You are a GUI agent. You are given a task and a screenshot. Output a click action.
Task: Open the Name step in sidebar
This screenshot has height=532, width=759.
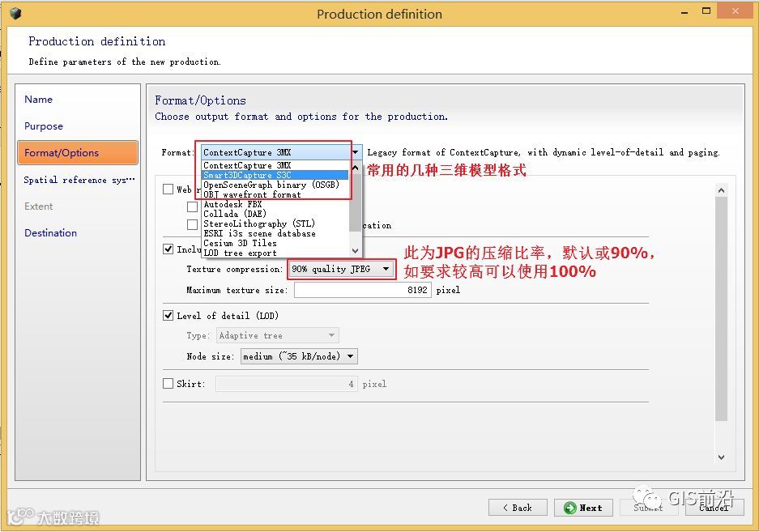[39, 100]
